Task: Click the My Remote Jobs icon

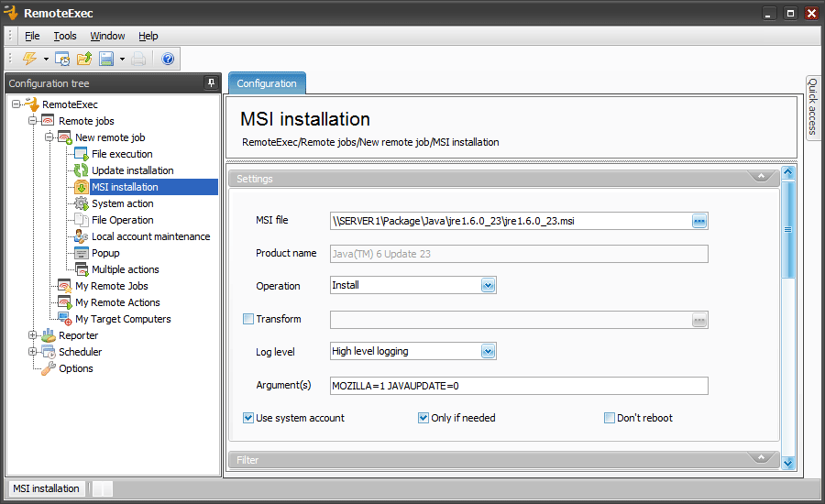Action: point(65,286)
